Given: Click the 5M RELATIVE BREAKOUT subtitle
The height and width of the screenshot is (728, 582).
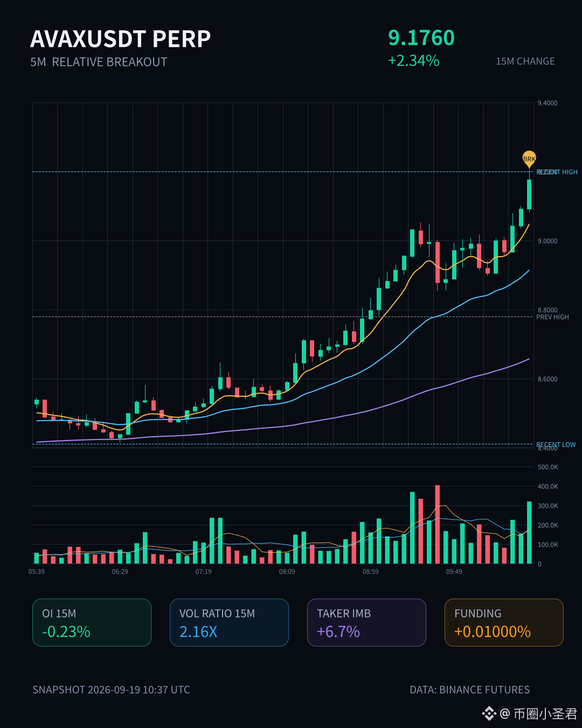Looking at the screenshot, I should 99,62.
